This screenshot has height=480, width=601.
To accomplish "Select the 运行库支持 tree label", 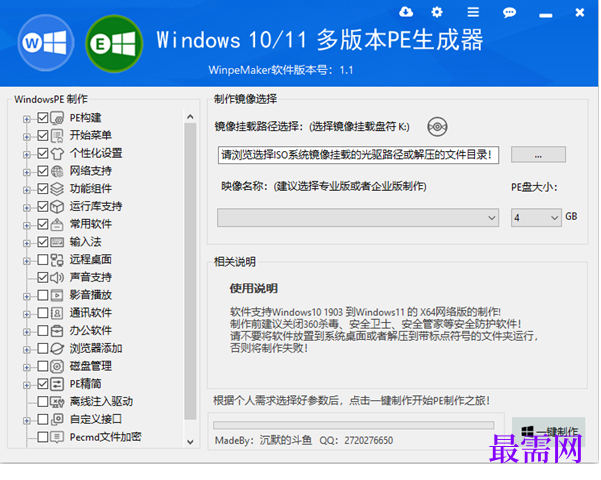I will tap(96, 206).
